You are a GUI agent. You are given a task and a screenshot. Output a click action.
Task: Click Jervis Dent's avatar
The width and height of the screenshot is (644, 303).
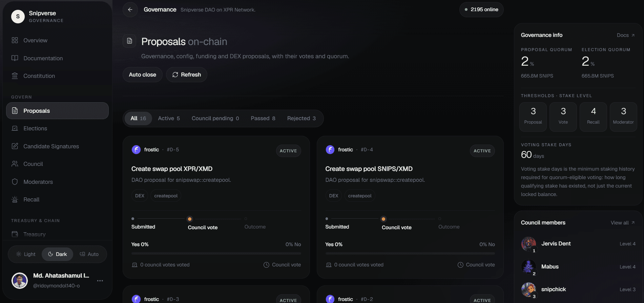tap(528, 244)
